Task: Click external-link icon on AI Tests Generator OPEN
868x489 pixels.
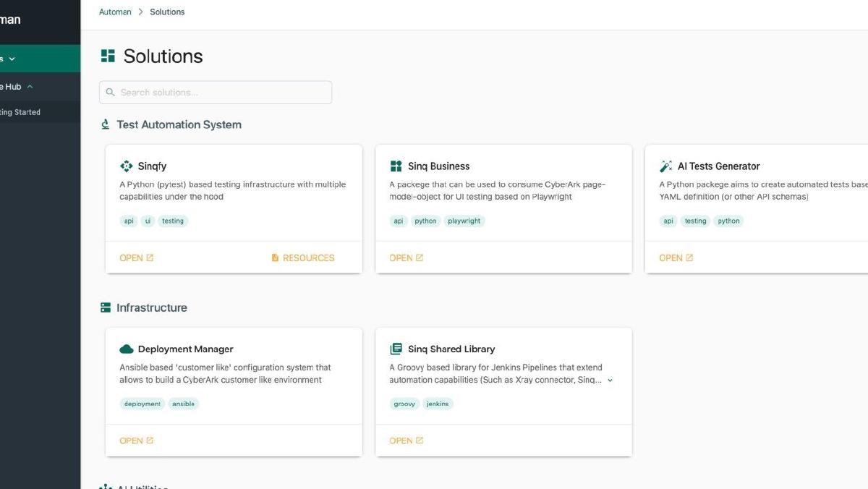Action: pos(689,258)
